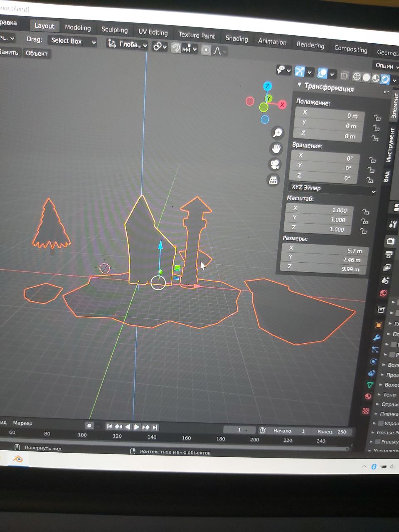The width and height of the screenshot is (399, 532).
Task: Open the Tool properties tab icon
Action: (x=393, y=224)
